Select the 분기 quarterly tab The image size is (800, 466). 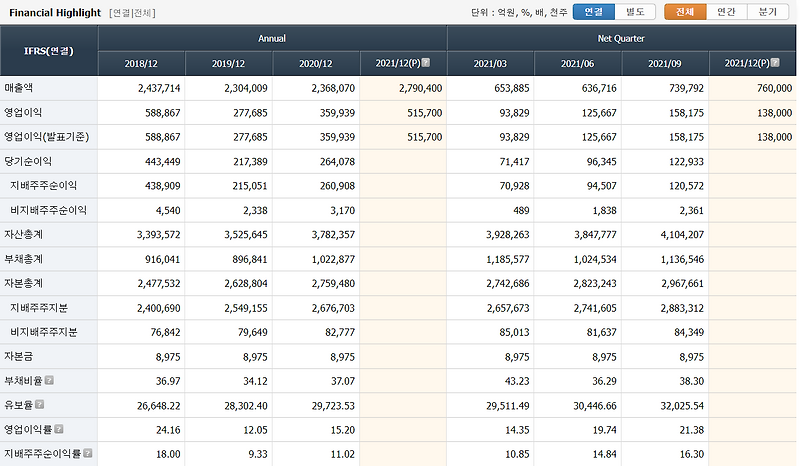(768, 12)
